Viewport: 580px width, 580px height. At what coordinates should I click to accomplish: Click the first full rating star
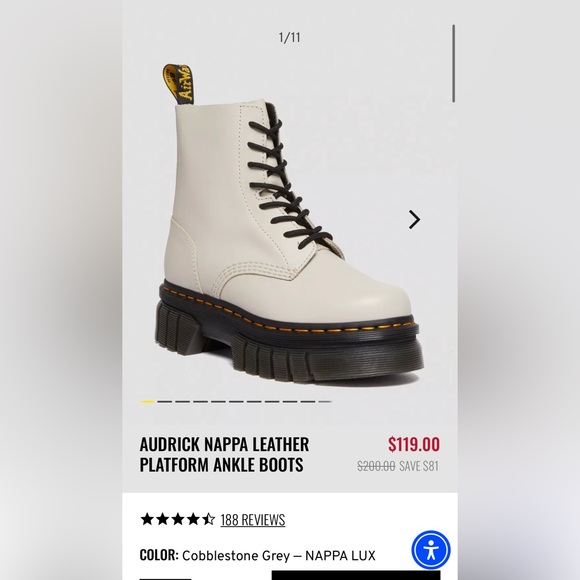click(147, 519)
